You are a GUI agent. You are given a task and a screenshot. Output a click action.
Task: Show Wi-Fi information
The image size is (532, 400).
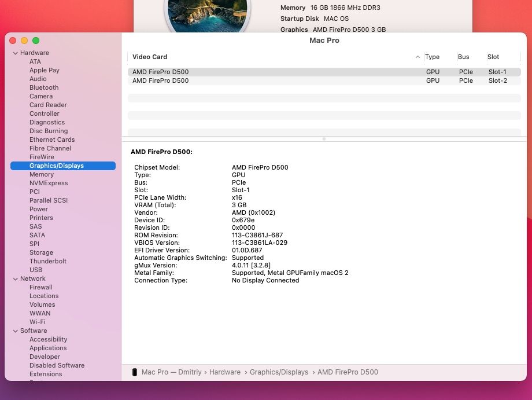38,322
